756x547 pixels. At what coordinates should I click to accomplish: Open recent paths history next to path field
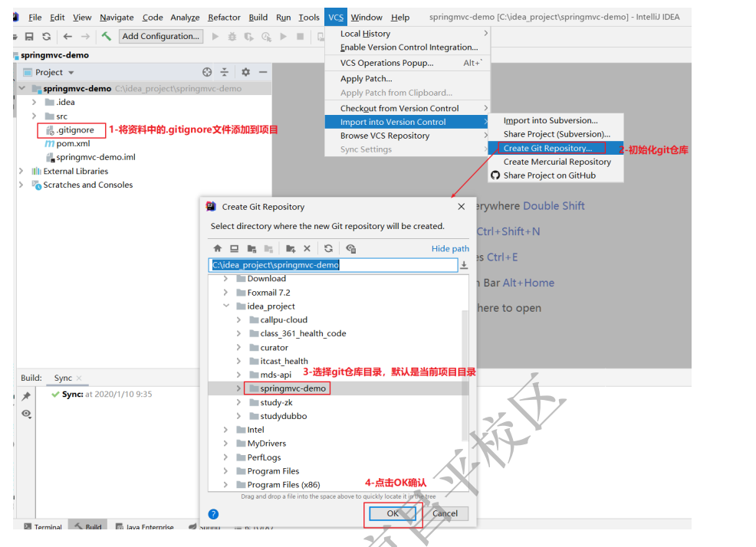click(x=464, y=264)
